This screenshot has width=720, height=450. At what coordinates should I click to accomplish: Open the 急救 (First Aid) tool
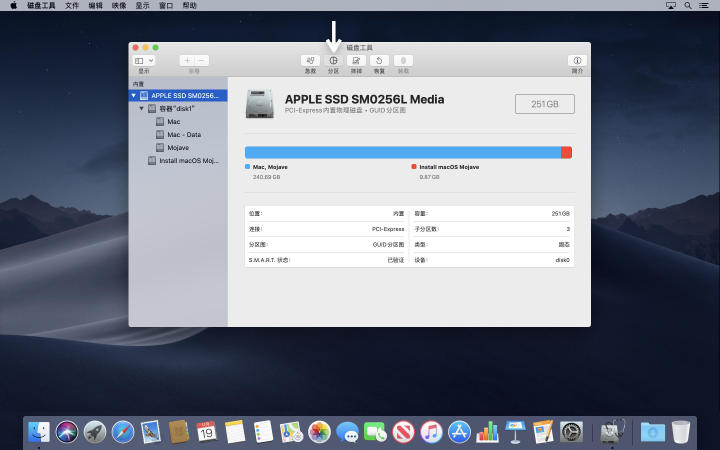(x=310, y=61)
